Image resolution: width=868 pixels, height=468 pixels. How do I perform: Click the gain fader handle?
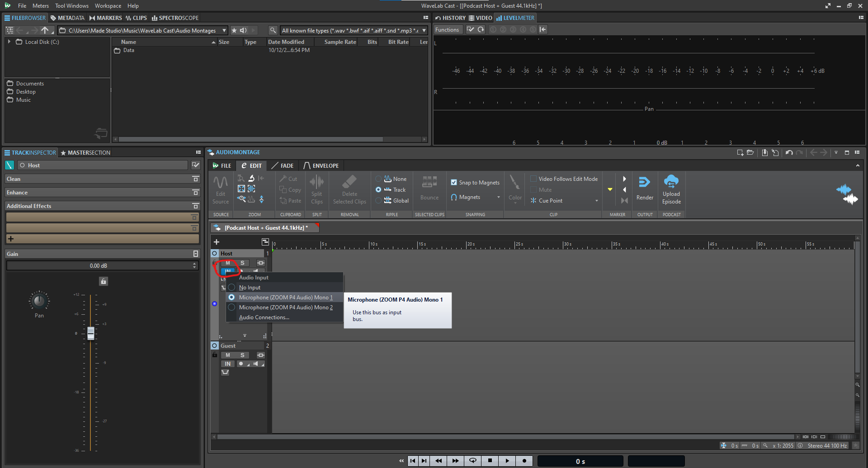(x=90, y=333)
